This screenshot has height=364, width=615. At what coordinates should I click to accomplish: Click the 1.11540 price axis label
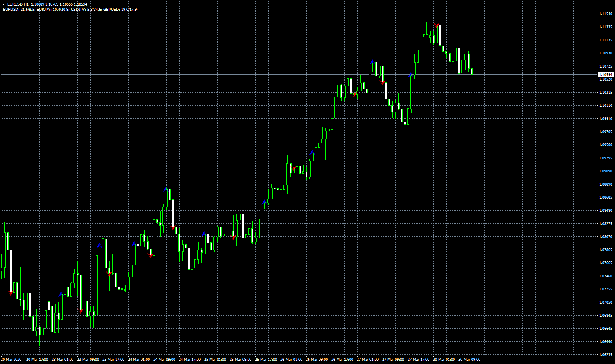(x=605, y=14)
